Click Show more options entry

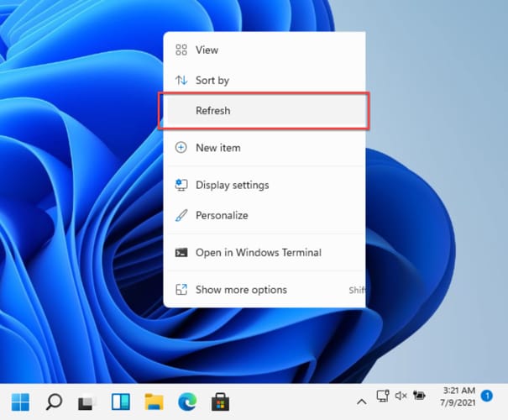pyautogui.click(x=264, y=290)
